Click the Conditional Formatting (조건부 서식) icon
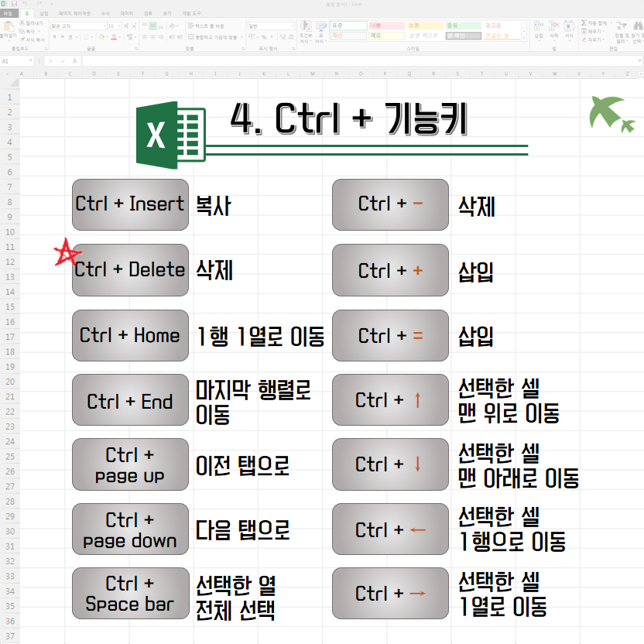This screenshot has width=644, height=644. coord(305,29)
